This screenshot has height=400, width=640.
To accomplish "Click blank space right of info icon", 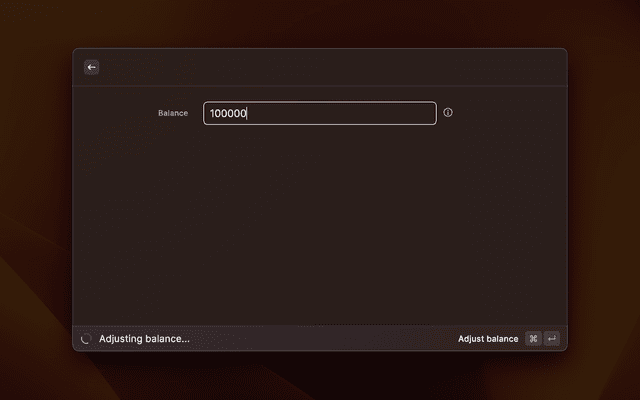I will tap(510, 113).
